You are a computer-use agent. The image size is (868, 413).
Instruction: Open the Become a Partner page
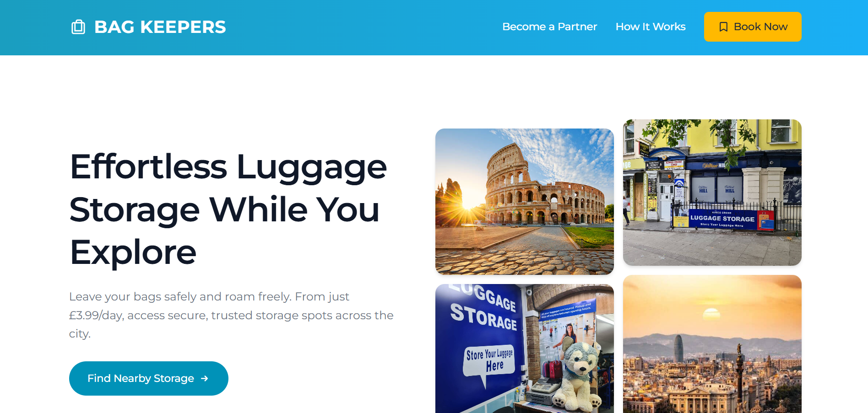click(x=549, y=27)
